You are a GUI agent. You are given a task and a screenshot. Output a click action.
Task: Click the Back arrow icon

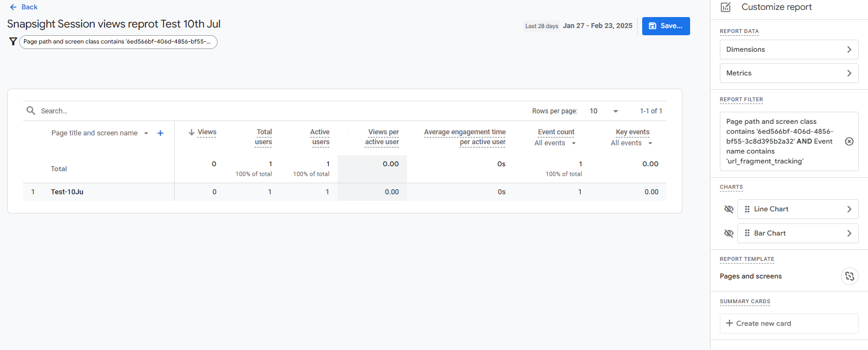13,7
